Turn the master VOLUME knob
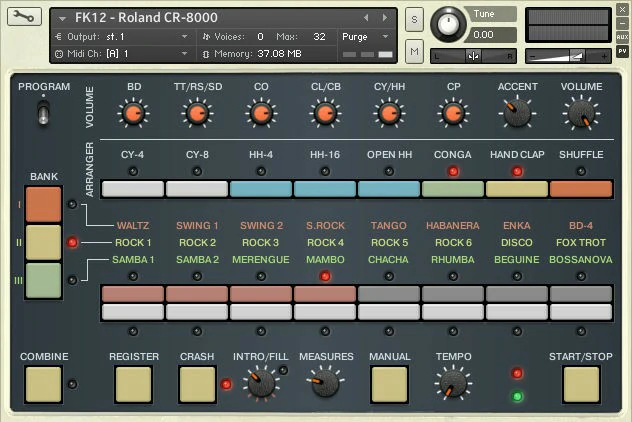 click(581, 114)
